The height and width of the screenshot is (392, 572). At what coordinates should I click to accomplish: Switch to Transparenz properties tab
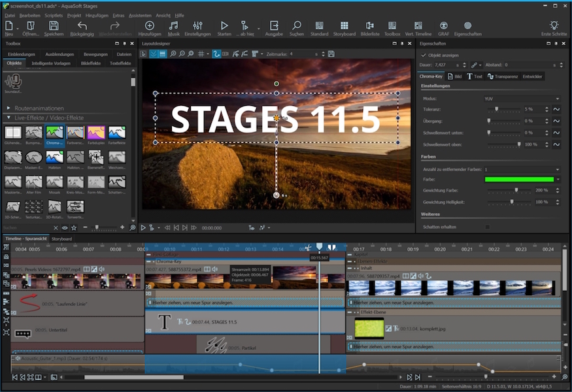click(503, 76)
